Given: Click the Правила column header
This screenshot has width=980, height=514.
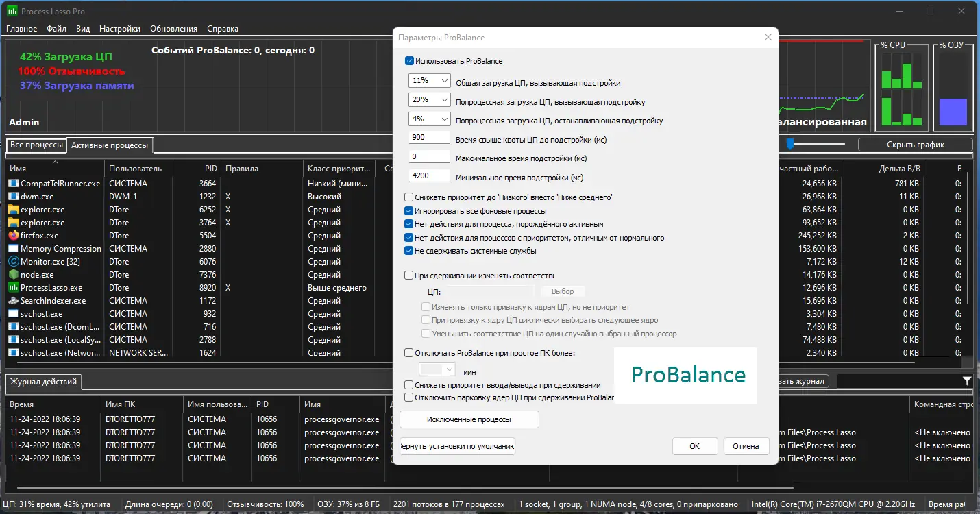Looking at the screenshot, I should (x=262, y=169).
